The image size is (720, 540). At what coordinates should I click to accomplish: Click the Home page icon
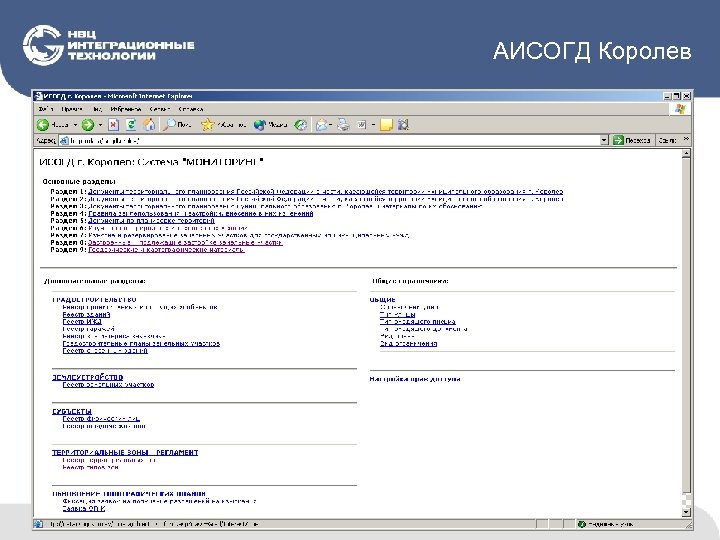coord(149,125)
